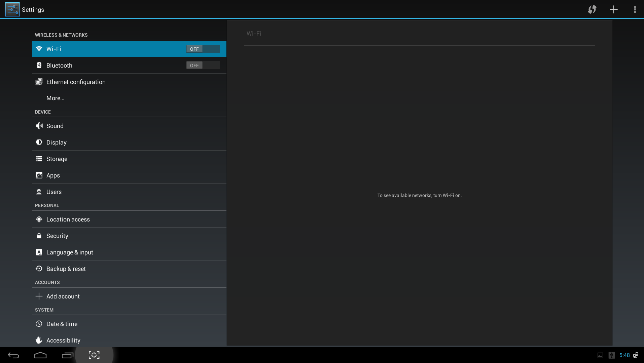Turn on the Bluetooth switch
Viewport: 644px width, 363px height.
[x=203, y=65]
